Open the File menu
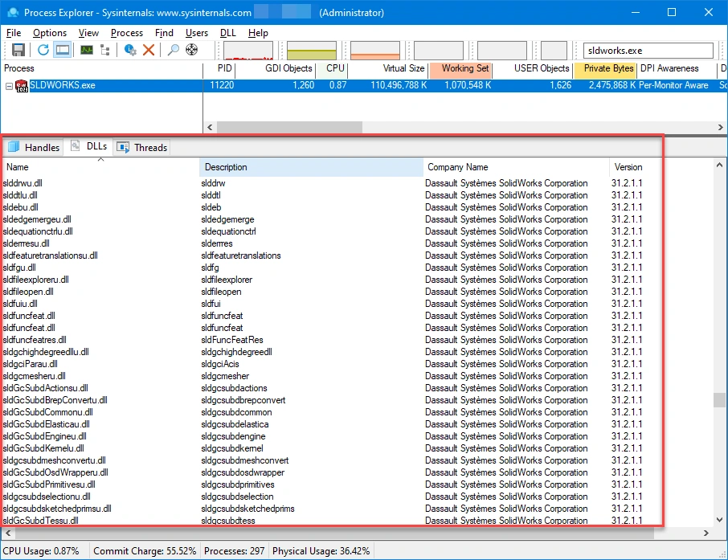The width and height of the screenshot is (728, 560). coord(14,33)
